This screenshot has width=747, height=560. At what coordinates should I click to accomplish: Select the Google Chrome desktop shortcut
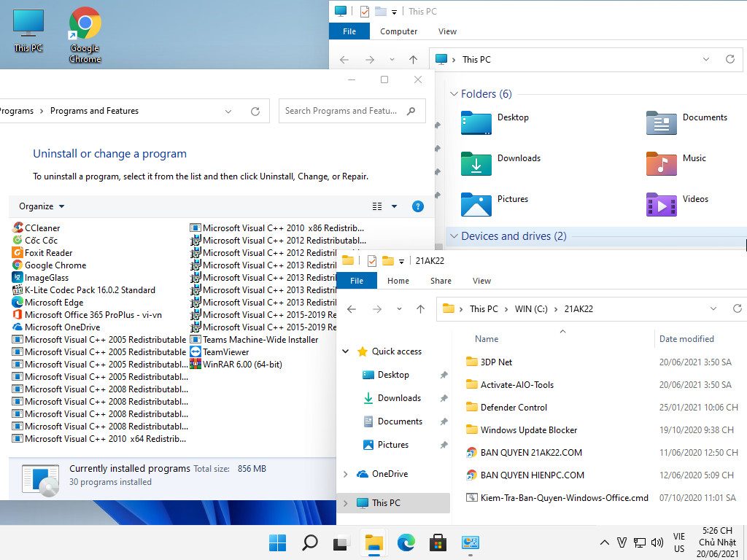[85, 35]
